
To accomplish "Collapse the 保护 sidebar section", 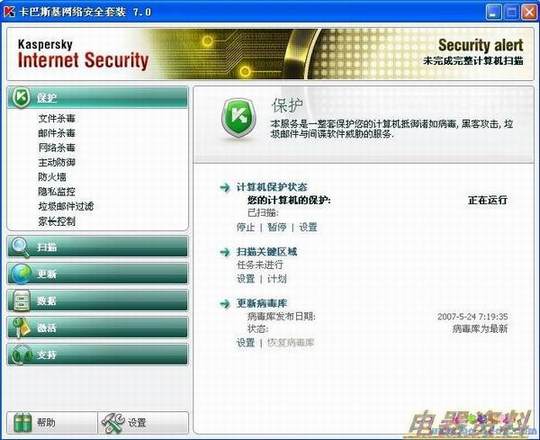I will [x=97, y=97].
